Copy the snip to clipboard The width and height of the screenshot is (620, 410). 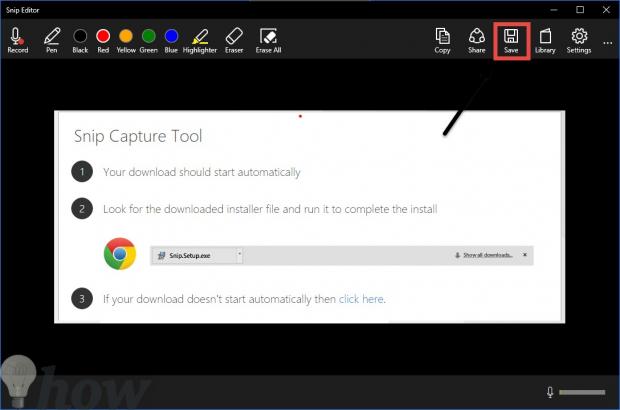pyautogui.click(x=442, y=38)
